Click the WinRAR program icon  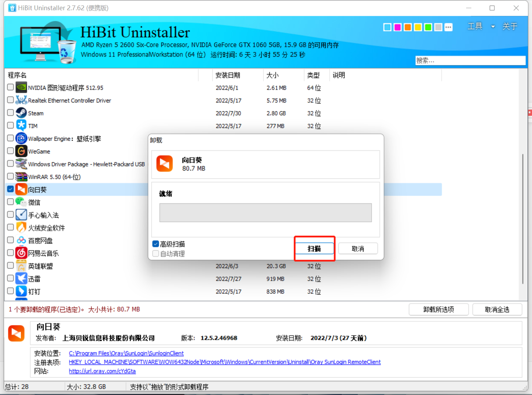pos(21,176)
